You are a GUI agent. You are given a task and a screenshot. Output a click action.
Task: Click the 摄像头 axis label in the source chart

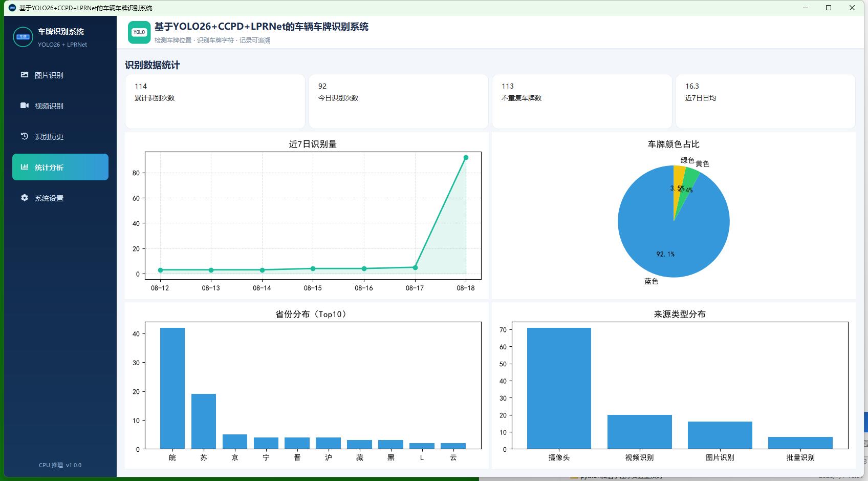pyautogui.click(x=559, y=457)
